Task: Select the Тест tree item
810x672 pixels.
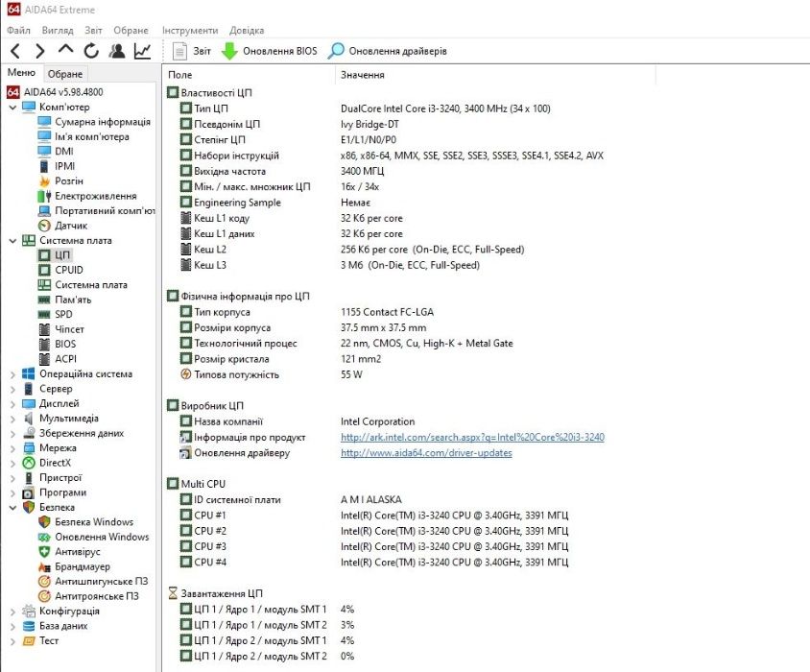Action: (40, 641)
